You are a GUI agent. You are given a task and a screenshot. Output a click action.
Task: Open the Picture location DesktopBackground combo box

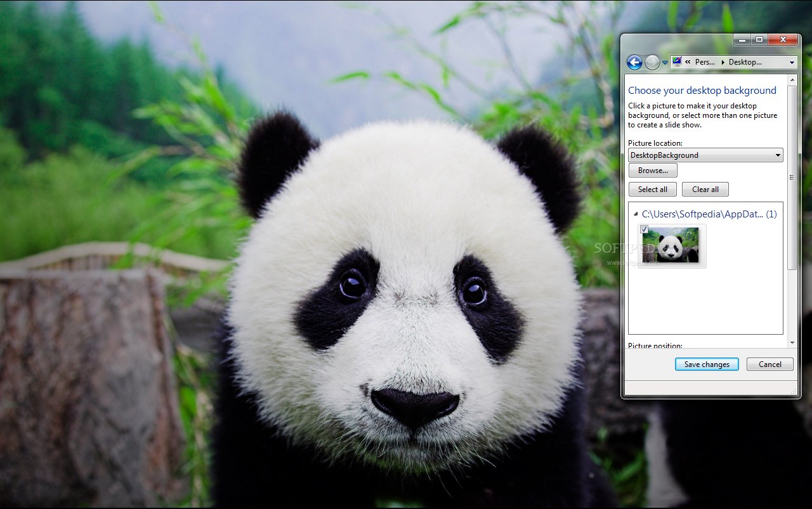(705, 155)
